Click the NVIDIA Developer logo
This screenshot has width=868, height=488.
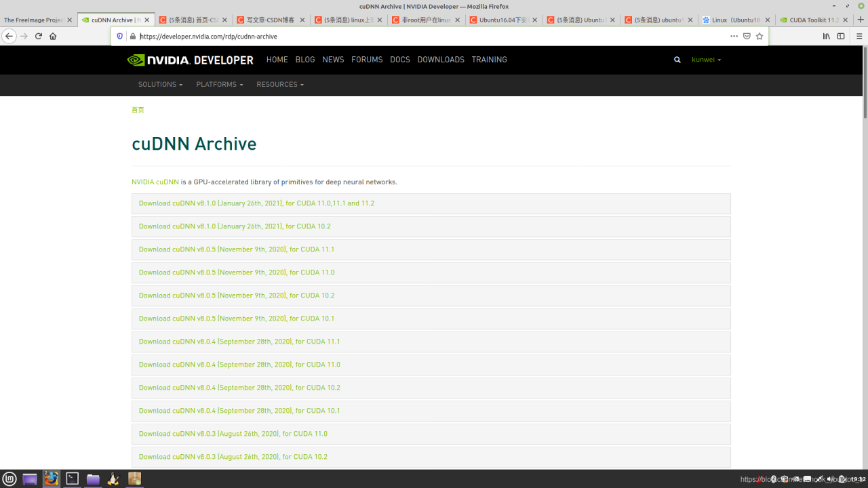(191, 60)
